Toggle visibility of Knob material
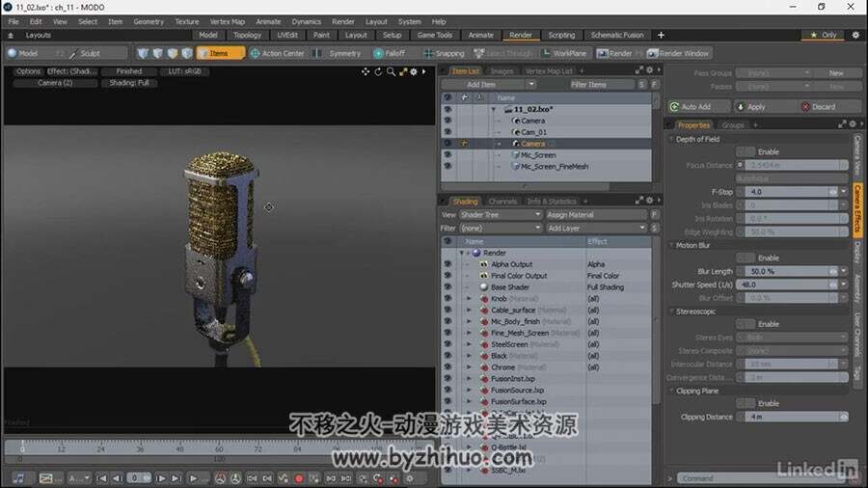The image size is (868, 488). (x=448, y=299)
